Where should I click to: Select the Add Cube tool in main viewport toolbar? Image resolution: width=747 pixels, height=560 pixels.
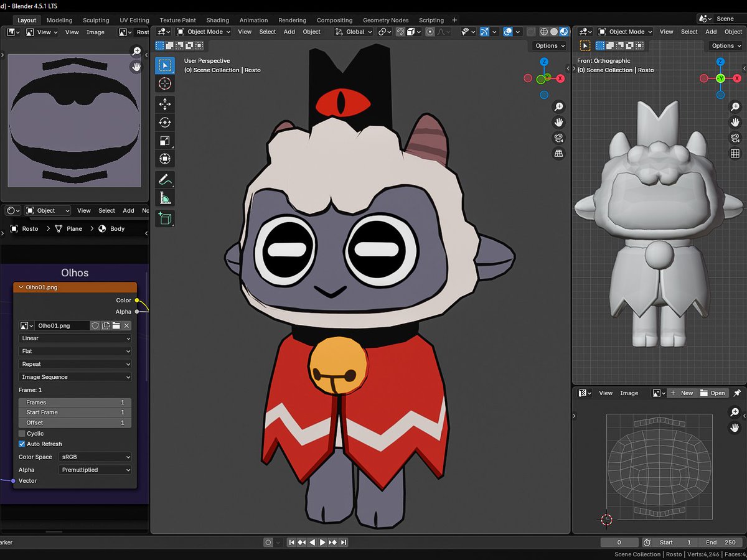165,218
